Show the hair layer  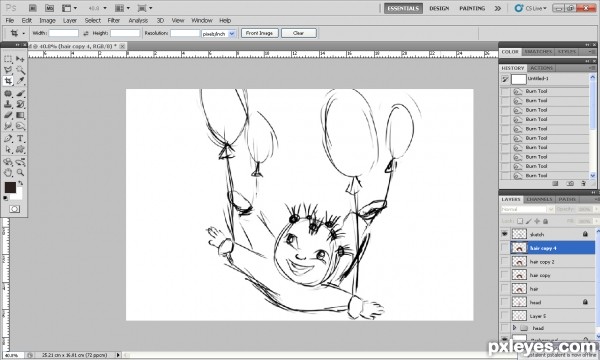point(505,289)
